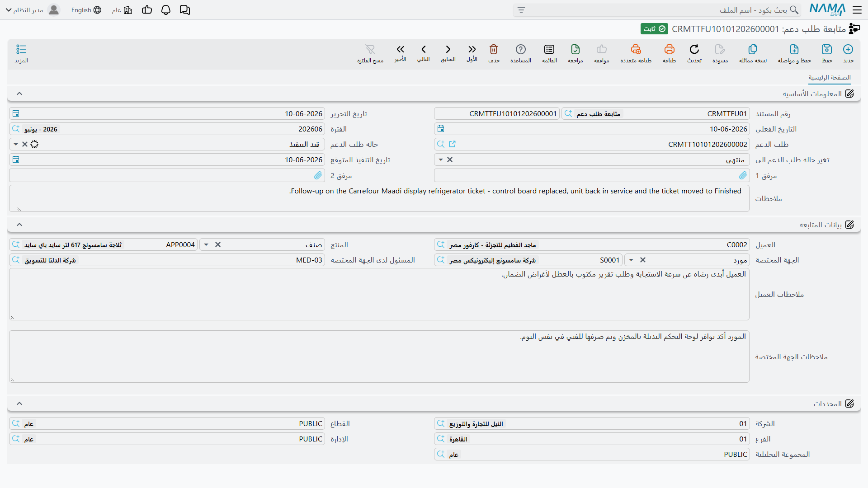Open حاله طلب الدعم dropdown
The height and width of the screenshot is (488, 868).
click(x=16, y=144)
